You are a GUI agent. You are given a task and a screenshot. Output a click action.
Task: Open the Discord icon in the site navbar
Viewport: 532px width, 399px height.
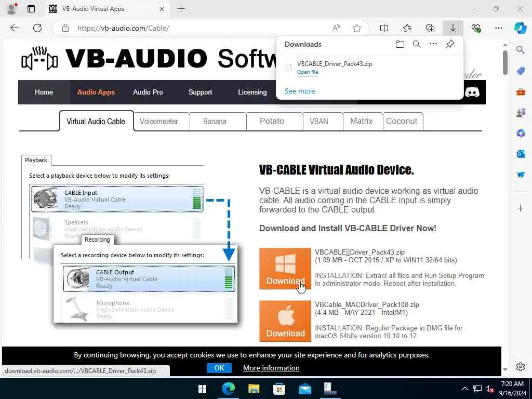[x=472, y=92]
